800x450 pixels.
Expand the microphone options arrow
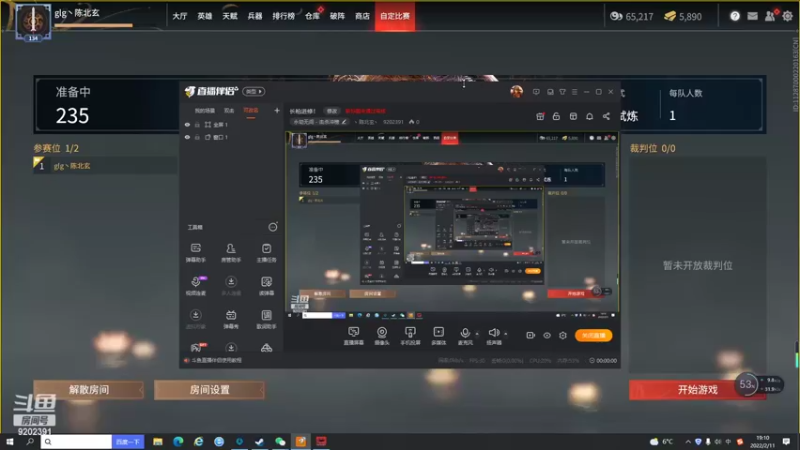point(477,334)
